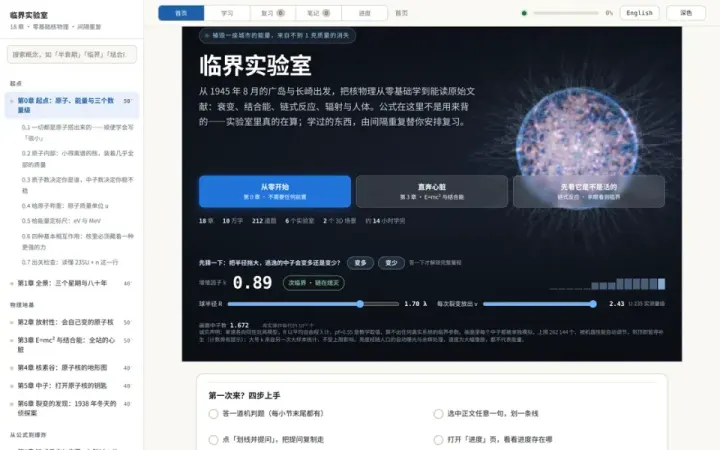Open section 0.3 质子数 in sidebar
Screen dimensions: 720x450
[x=78, y=185]
